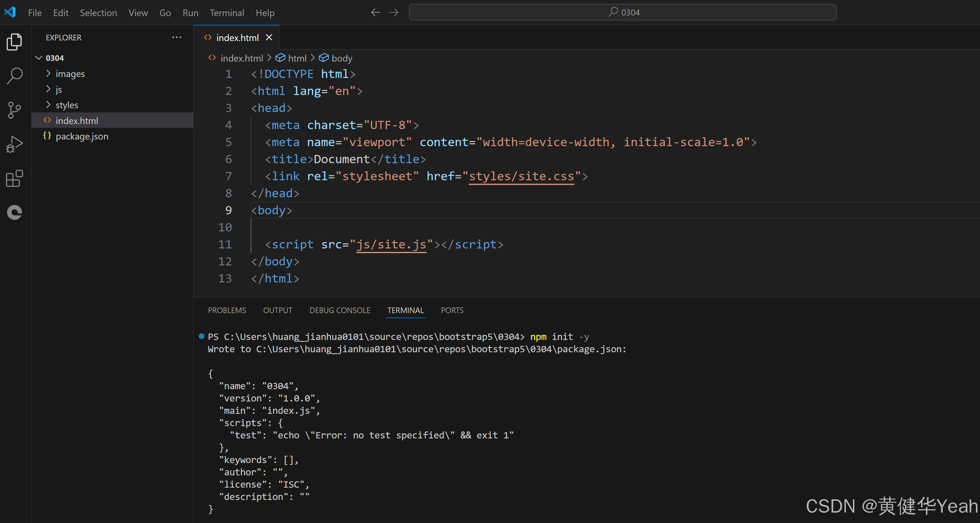Click the 0304 command center search box
980x523 pixels.
pos(622,13)
